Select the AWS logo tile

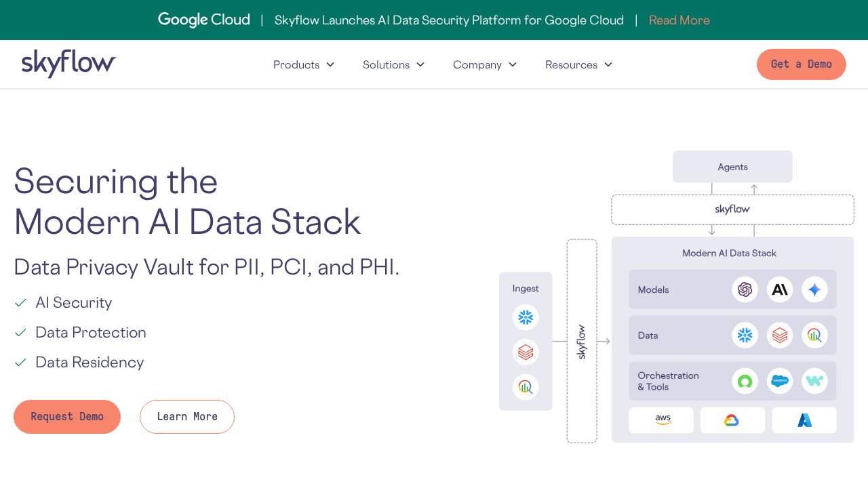click(661, 420)
